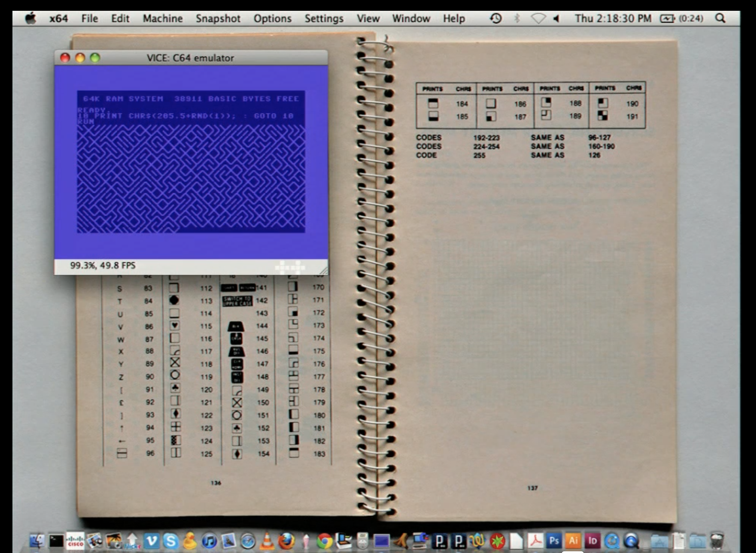Open Finder from the dock

[37, 541]
